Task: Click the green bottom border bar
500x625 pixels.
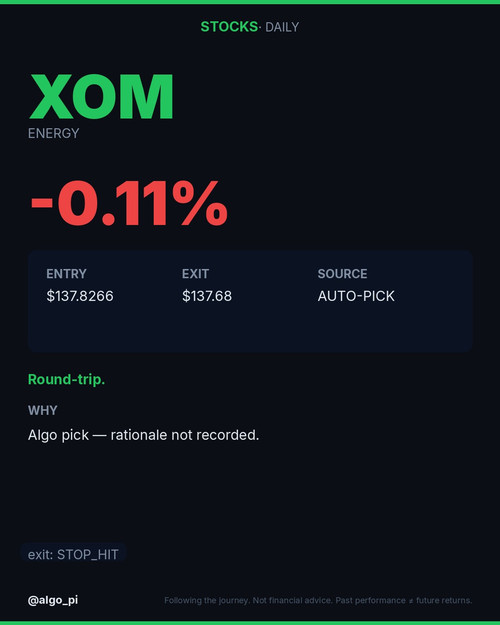Action: [250, 623]
